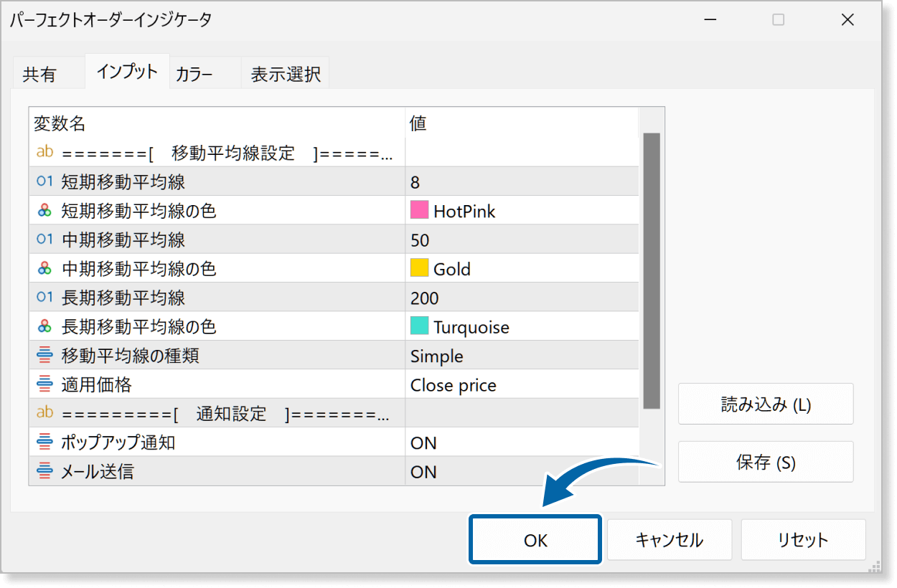Open the 共有 tab

point(39,75)
